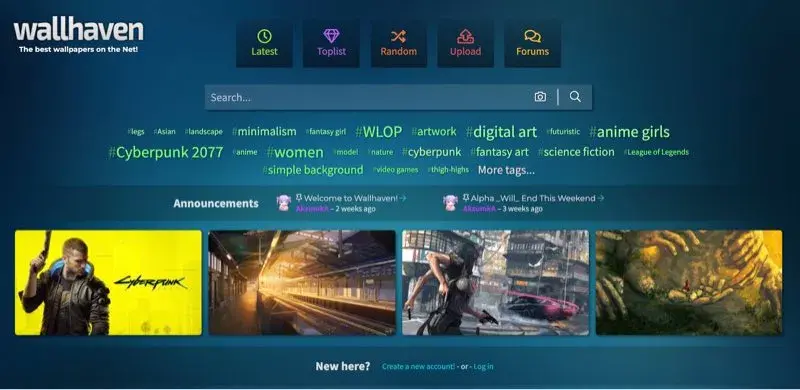Select the #anime girls tag
This screenshot has height=390, width=800.
629,132
